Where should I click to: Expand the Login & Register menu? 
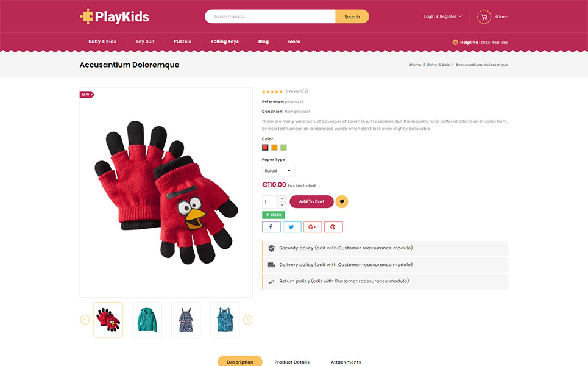coord(443,16)
